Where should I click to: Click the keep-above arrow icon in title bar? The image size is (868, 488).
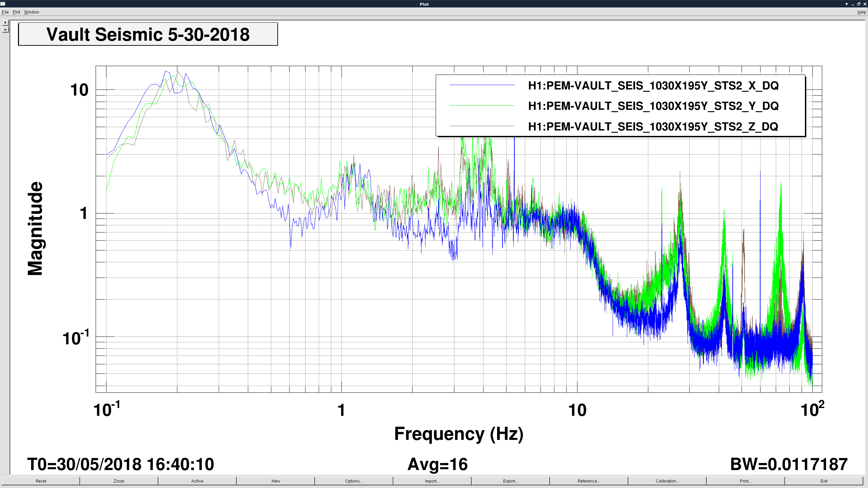(x=846, y=4)
